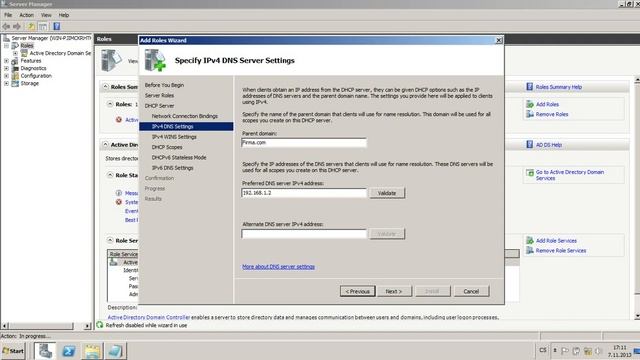Image resolution: width=640 pixels, height=360 pixels.
Task: Click the Add Roles icon in right pane
Action: [530, 104]
